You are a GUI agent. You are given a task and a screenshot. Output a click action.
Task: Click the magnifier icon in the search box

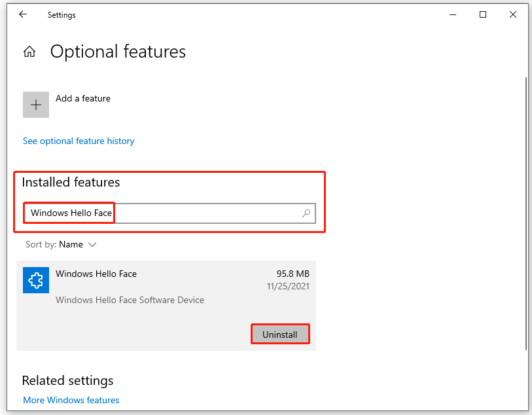[x=306, y=213]
